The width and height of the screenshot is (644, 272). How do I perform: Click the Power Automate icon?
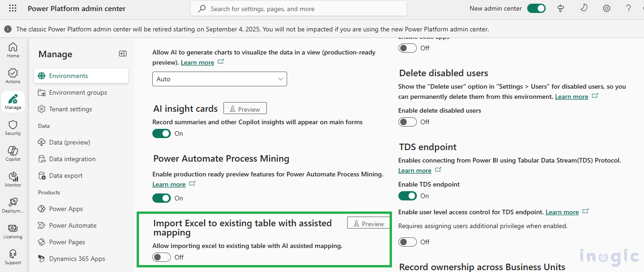click(42, 225)
